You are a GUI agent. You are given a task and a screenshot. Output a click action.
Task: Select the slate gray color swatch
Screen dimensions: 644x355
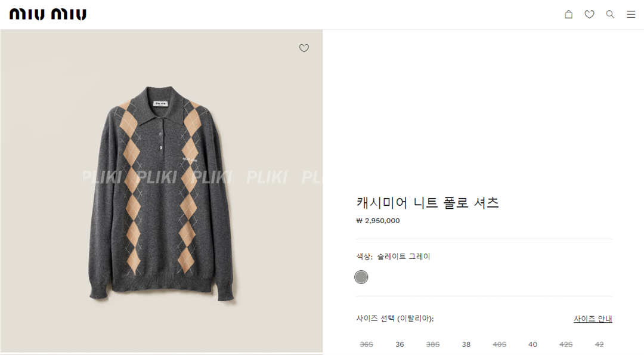coord(361,277)
